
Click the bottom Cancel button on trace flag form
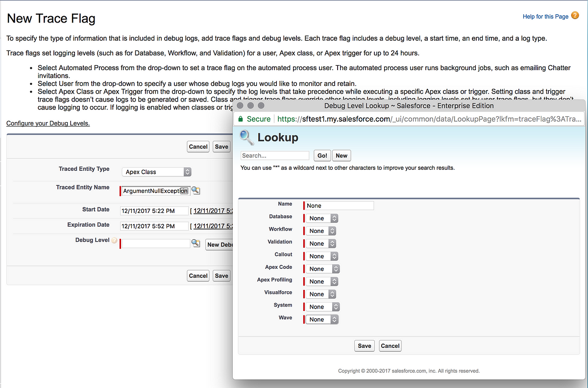[198, 276]
